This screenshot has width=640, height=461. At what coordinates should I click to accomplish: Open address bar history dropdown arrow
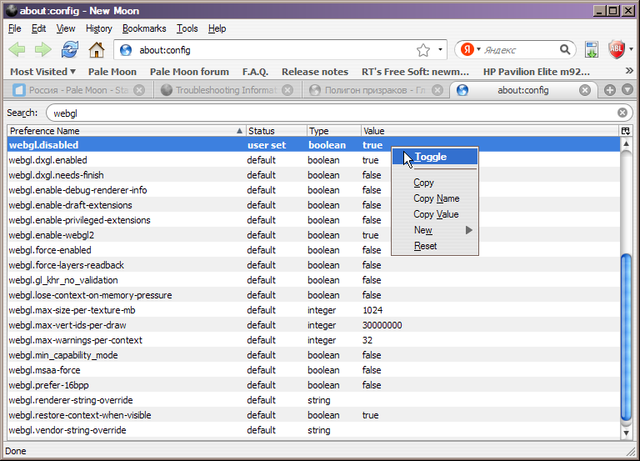440,50
